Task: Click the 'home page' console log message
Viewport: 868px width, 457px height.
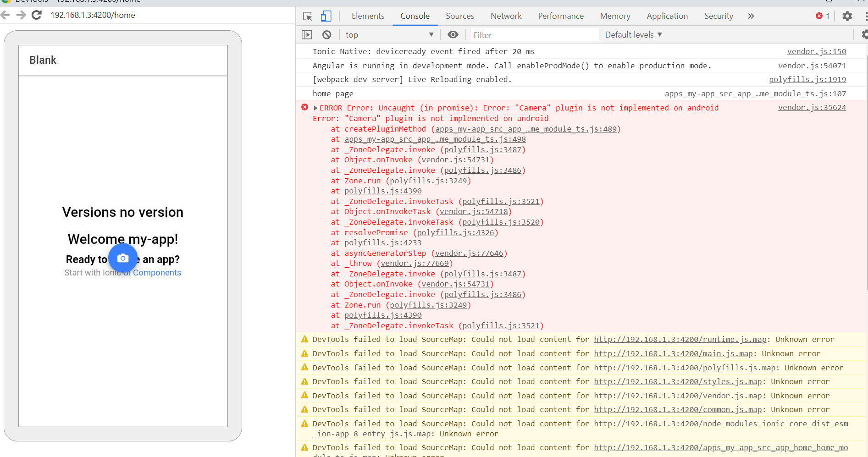Action: (x=333, y=94)
